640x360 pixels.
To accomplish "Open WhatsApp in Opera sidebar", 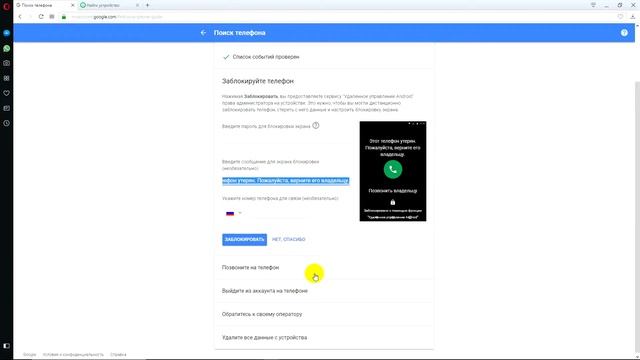I will point(7,48).
